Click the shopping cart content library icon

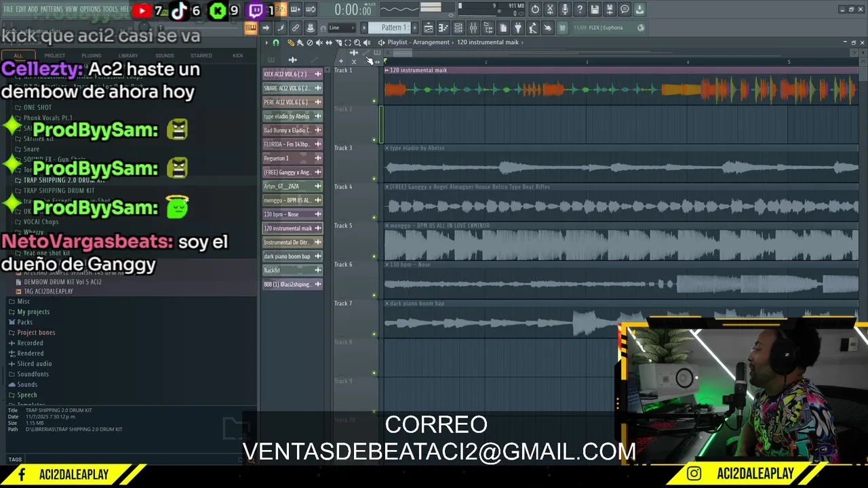point(562,28)
